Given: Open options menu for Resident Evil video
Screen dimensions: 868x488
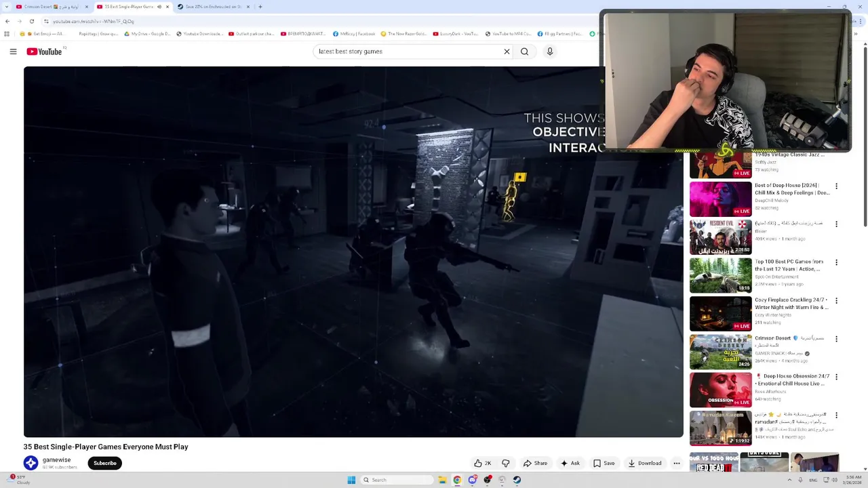Looking at the screenshot, I should click(x=836, y=224).
